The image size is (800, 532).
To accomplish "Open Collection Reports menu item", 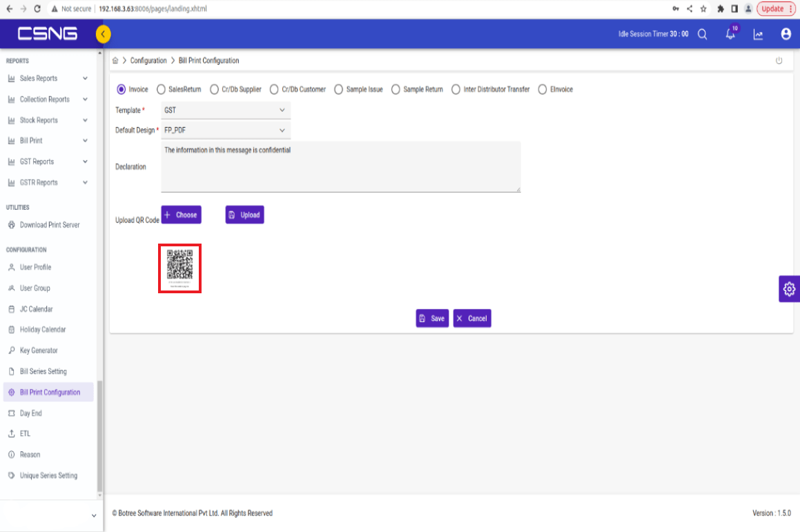I will point(48,99).
